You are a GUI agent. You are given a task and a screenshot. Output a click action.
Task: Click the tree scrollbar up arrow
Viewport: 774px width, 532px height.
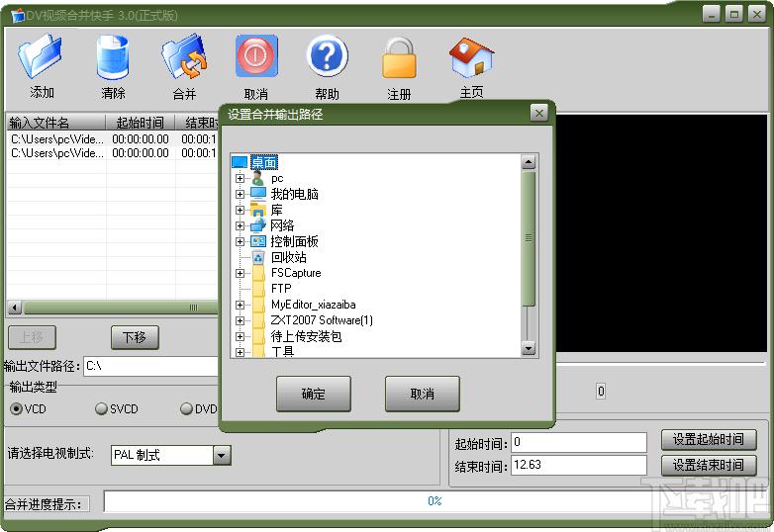pyautogui.click(x=529, y=162)
